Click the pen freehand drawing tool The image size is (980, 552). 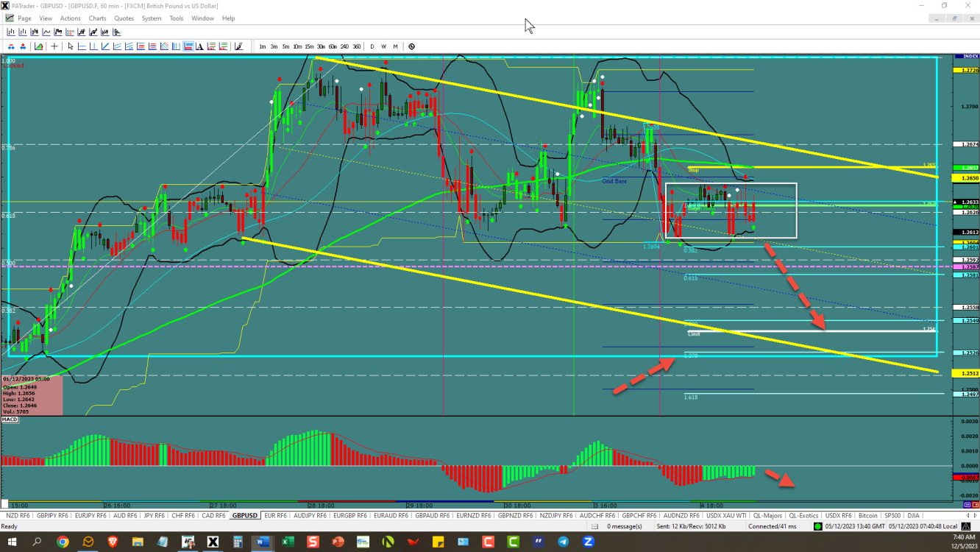pos(238,46)
